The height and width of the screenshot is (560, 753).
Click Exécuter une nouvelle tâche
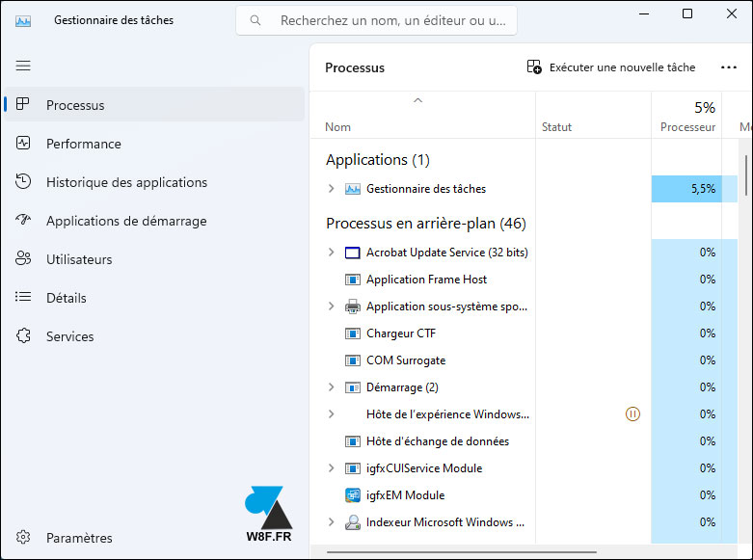611,67
